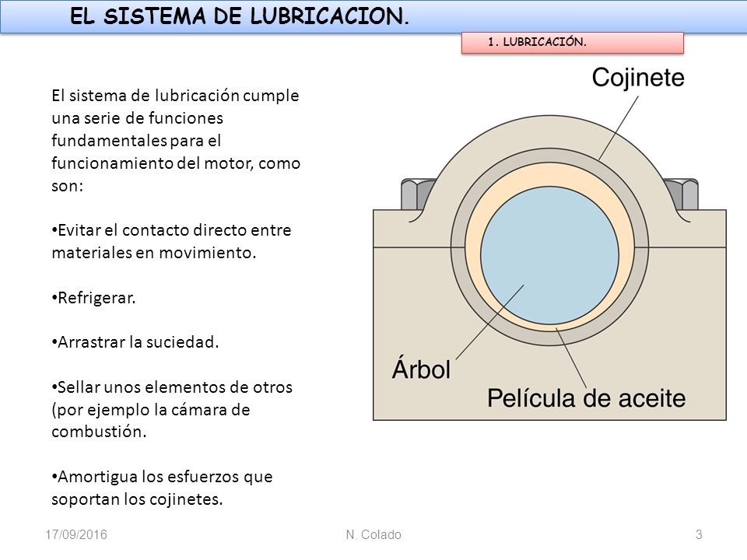Click the 'Película de aceite' label
This screenshot has height=560, width=747.
(x=587, y=398)
